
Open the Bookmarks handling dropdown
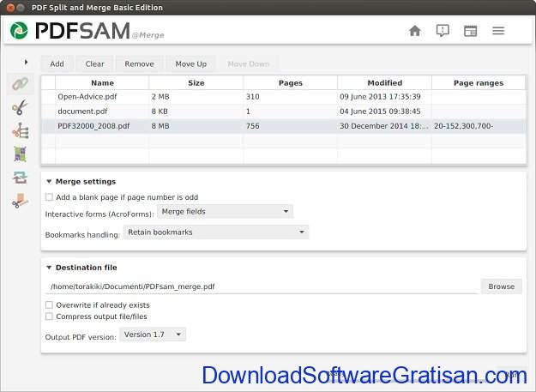tap(216, 232)
